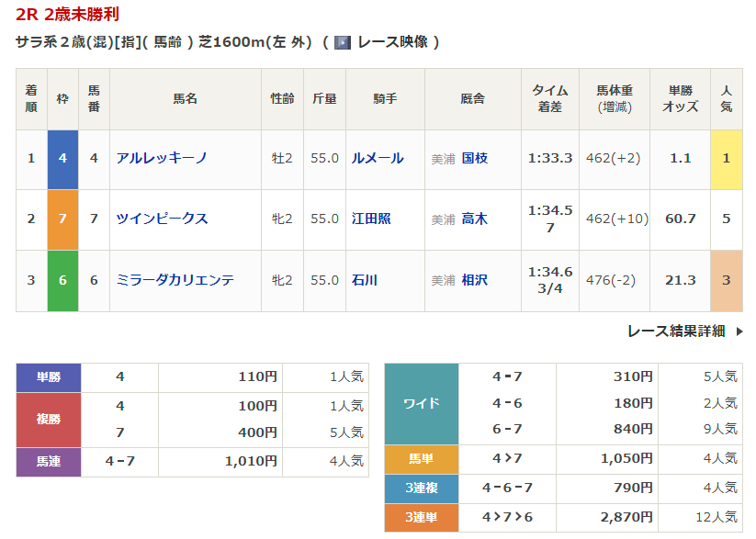This screenshot has height=539, width=756.
Task: Click the 2R 2歳未勝利 race title
Action: pyautogui.click(x=67, y=15)
